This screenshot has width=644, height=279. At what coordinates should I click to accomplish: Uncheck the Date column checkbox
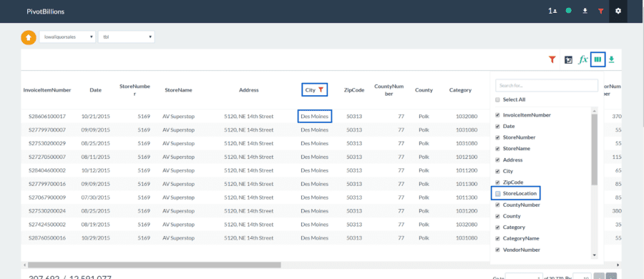[498, 126]
